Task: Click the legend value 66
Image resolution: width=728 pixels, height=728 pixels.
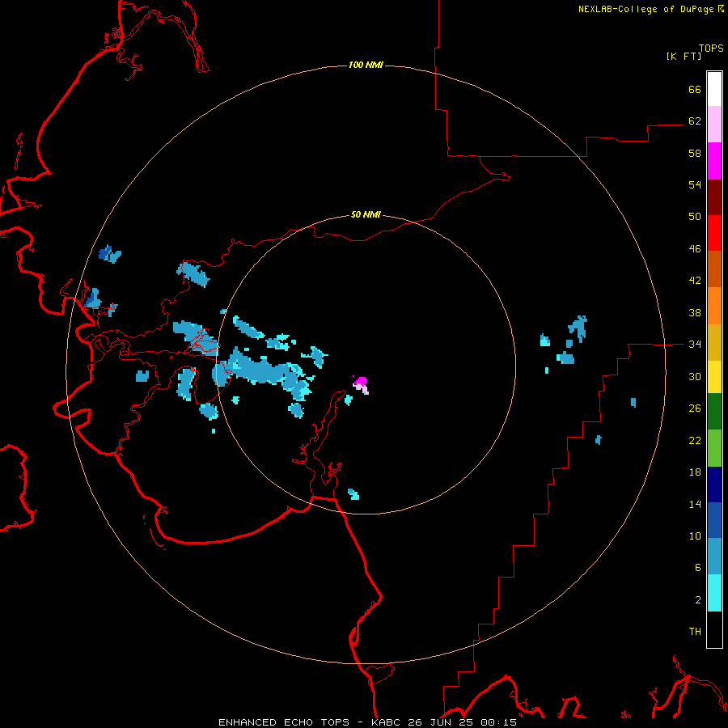Action: coord(695,89)
